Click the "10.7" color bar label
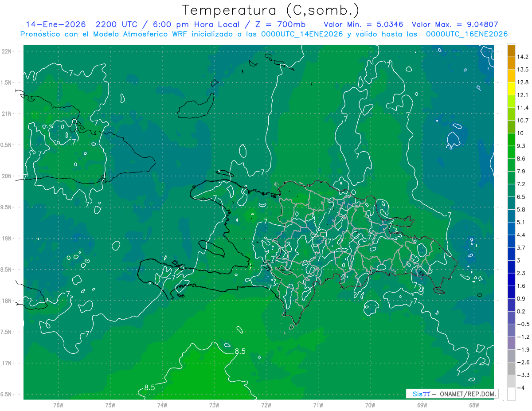Viewport: 532px width, 411px height. pos(522,121)
